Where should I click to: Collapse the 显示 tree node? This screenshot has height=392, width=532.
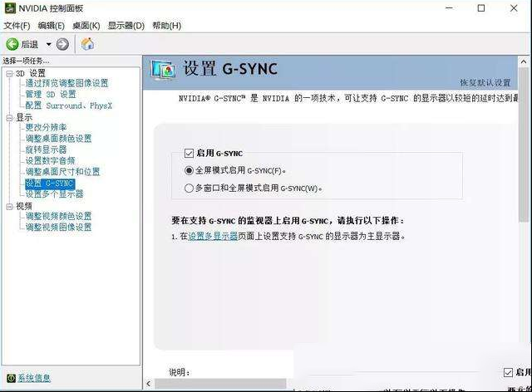tap(9, 118)
